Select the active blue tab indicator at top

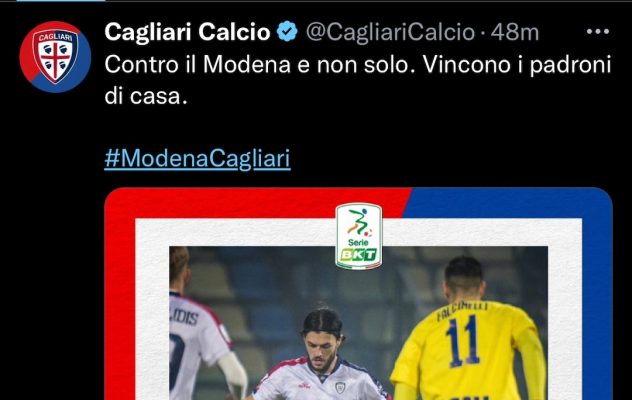(60, 1)
